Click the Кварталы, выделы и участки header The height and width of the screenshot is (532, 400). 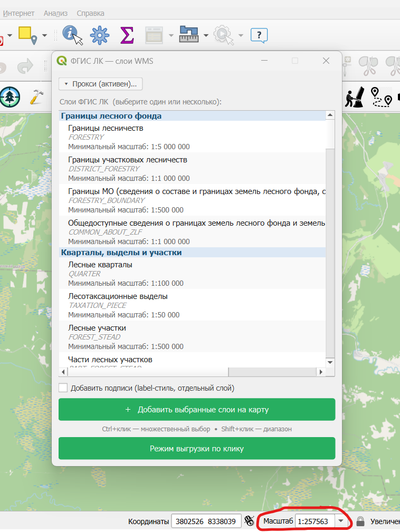click(192, 253)
